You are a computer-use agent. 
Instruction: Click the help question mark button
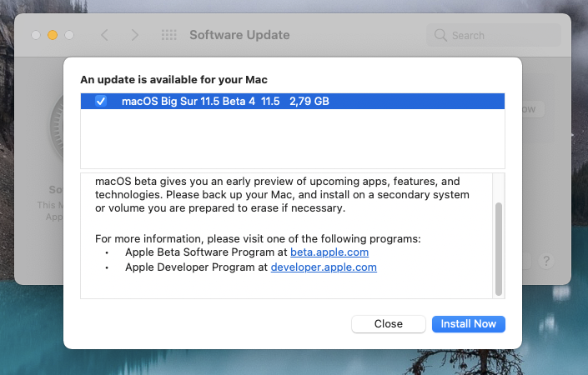pos(546,260)
